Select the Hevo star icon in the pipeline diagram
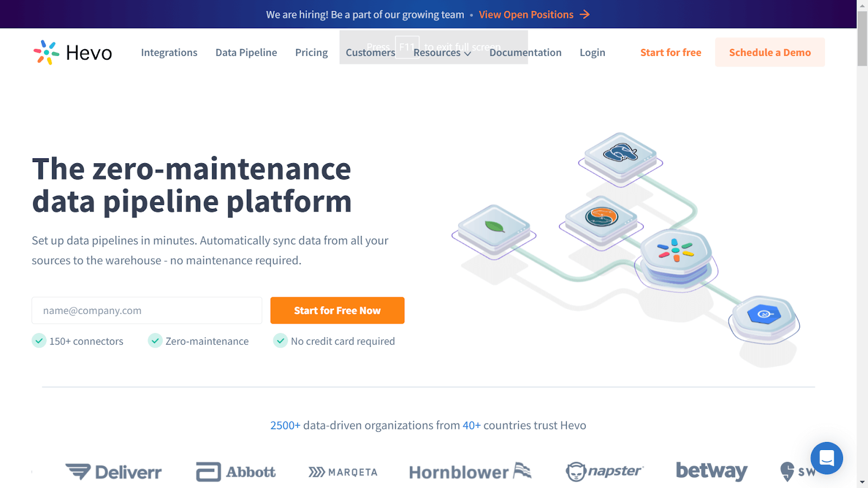This screenshot has width=868, height=488. pos(674,251)
